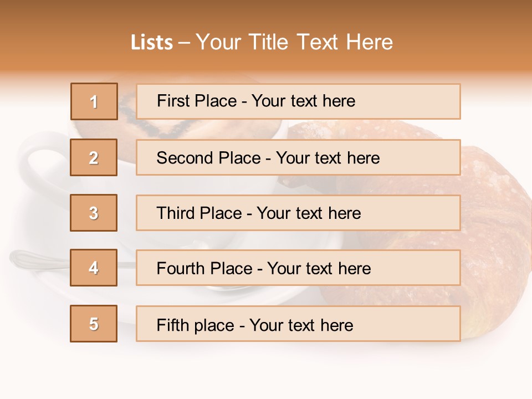
Task: Click the croissant in the background image
Action: pyautogui.click(x=493, y=233)
